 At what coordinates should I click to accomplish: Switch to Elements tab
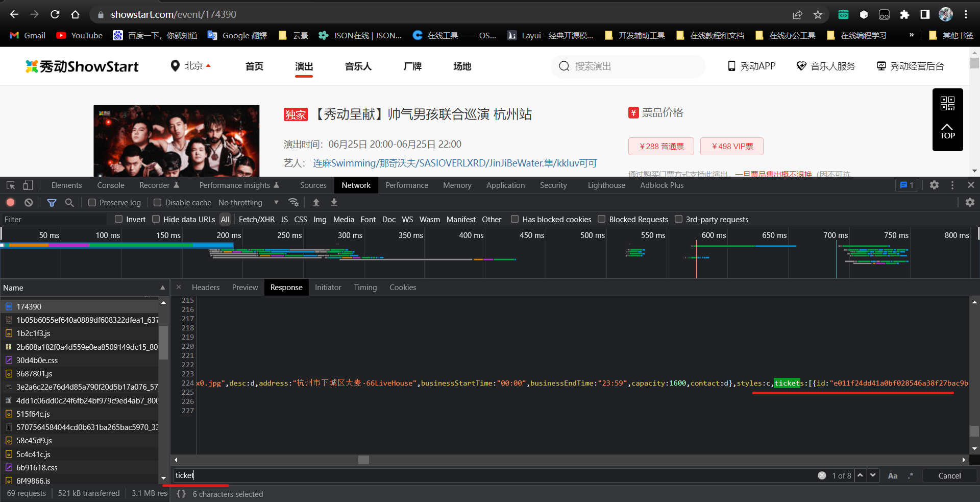tap(66, 185)
